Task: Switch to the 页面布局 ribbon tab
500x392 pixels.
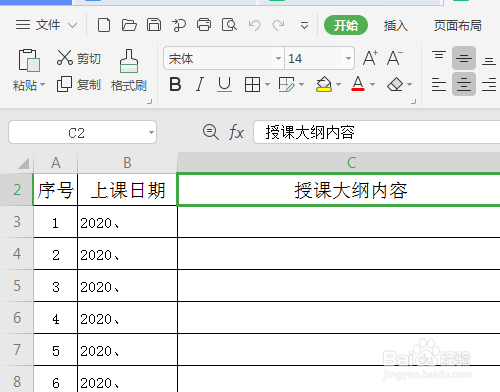Action: click(x=457, y=25)
